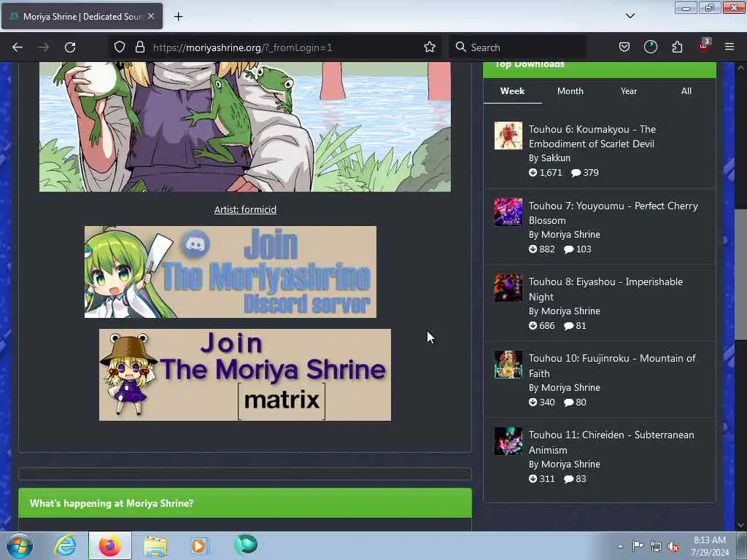Screen dimensions: 747x560
Task: Click the Touhou 11 thumbnail image
Action: click(508, 441)
